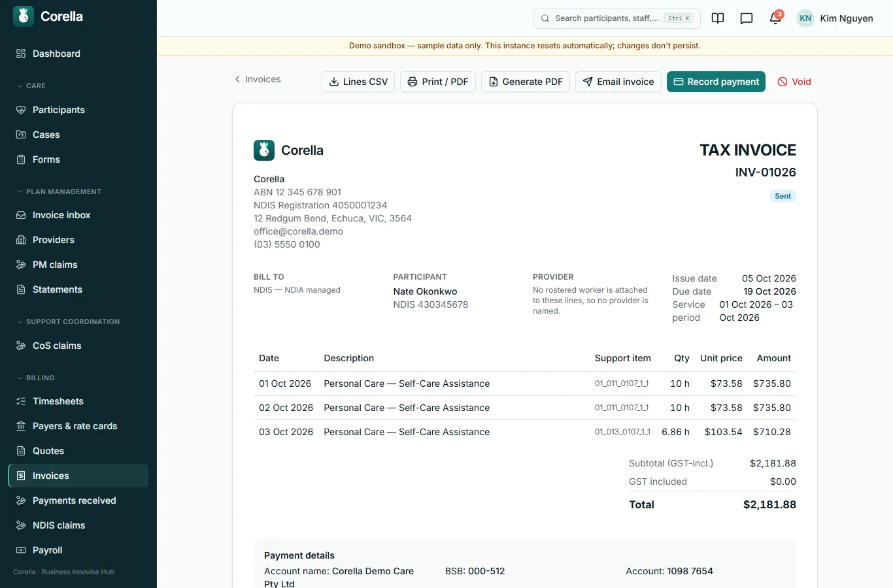Click invoice number INV-01026
This screenshot has width=893, height=588.
(766, 172)
